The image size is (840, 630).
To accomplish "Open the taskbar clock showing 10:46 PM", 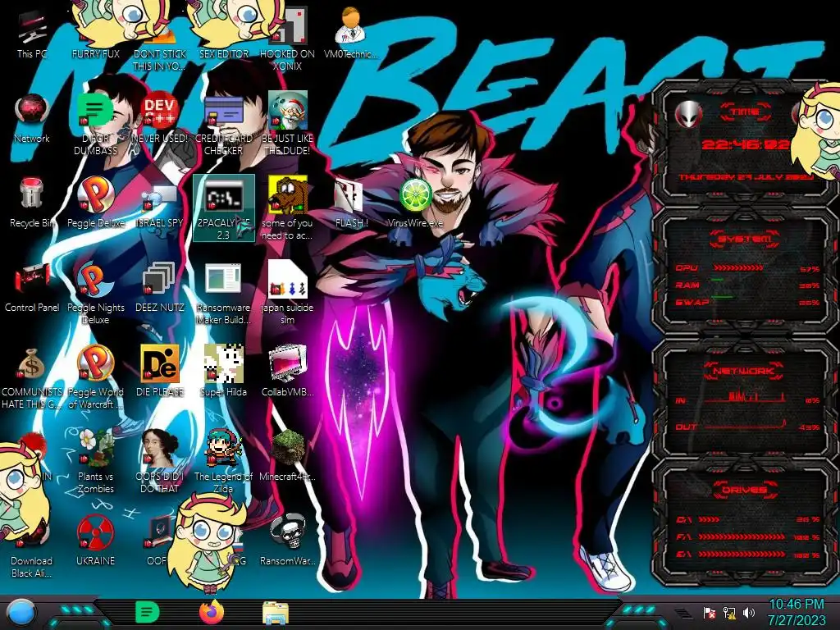I will [797, 612].
